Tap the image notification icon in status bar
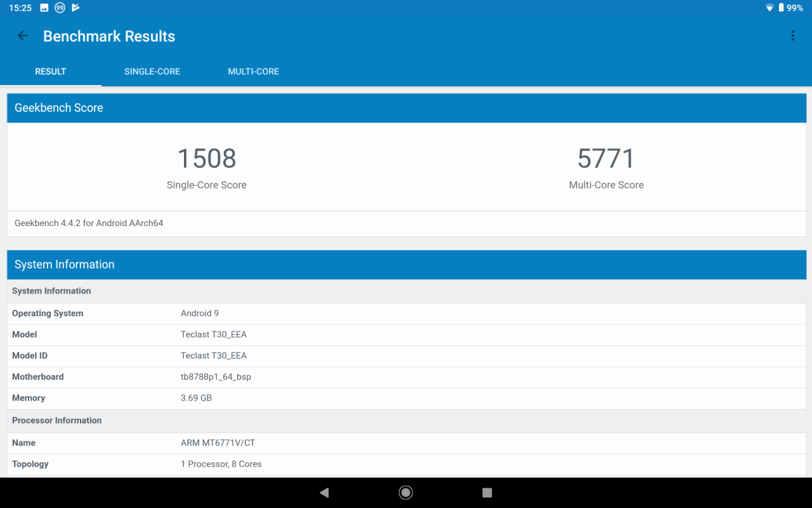This screenshot has width=812, height=508. point(44,8)
